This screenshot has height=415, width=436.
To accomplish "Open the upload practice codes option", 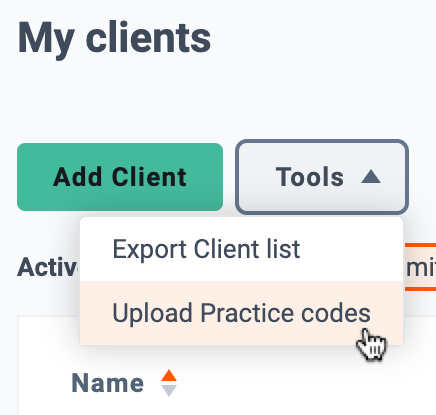I will pos(242,313).
